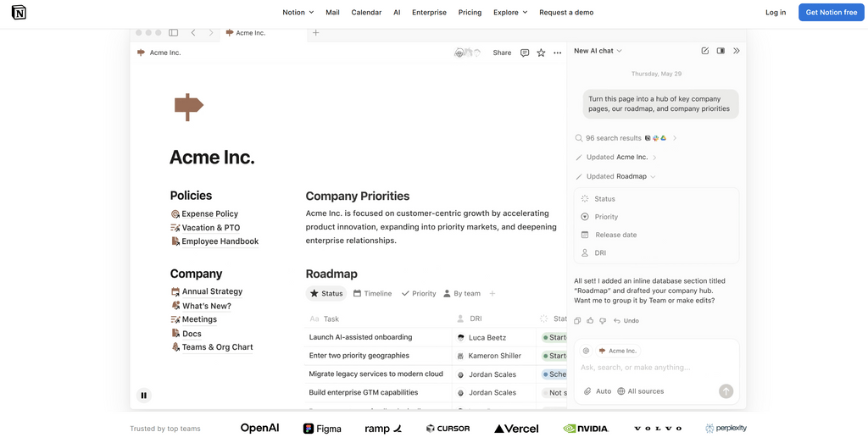Copy the AI response with copy icon
868x443 pixels.
[x=577, y=321]
